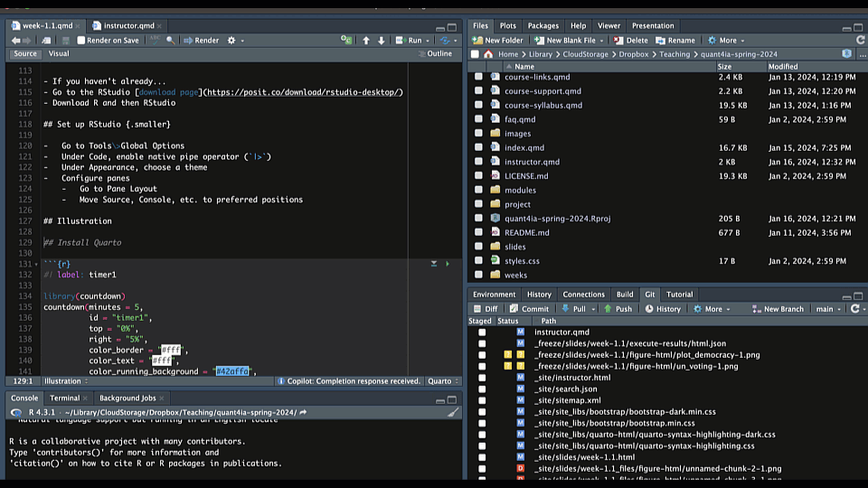Screen dimensions: 868x488
Task: Save the current document
Action: (x=66, y=41)
